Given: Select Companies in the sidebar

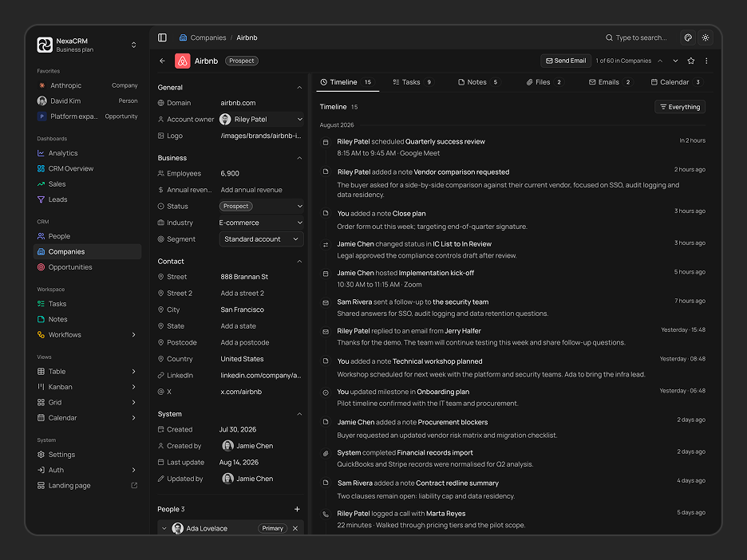Looking at the screenshot, I should (x=87, y=252).
